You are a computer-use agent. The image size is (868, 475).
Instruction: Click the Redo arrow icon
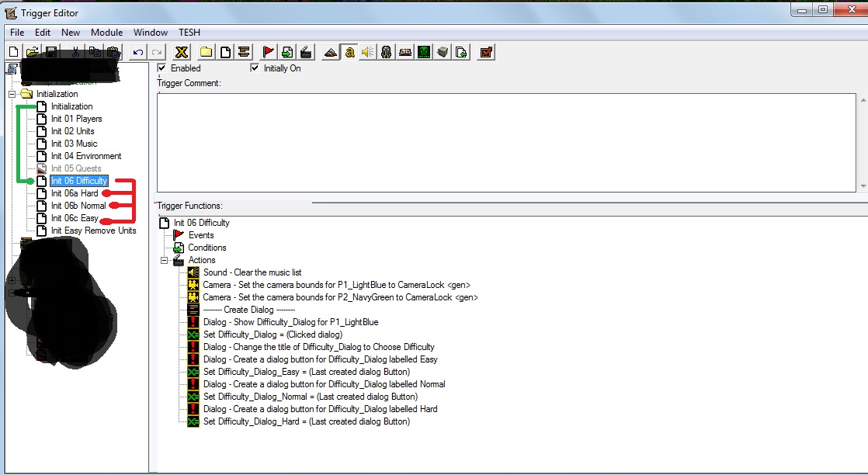click(157, 52)
